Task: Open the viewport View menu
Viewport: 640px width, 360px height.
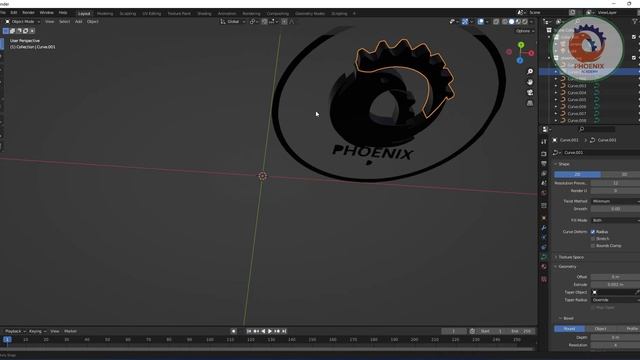Action: pyautogui.click(x=49, y=22)
